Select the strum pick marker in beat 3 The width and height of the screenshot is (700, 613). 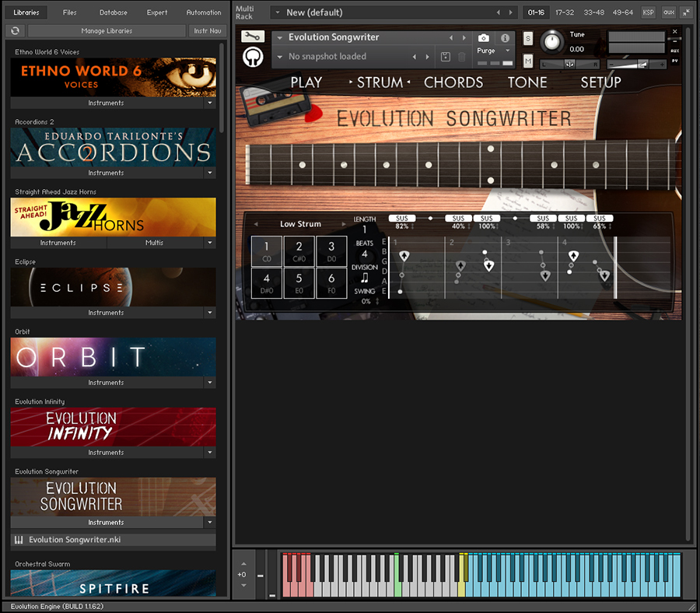point(545,276)
